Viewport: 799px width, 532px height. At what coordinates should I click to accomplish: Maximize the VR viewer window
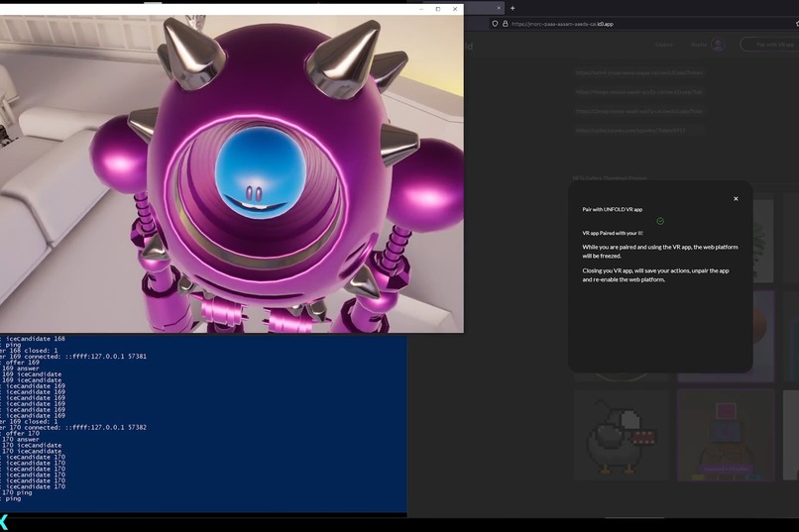point(438,9)
